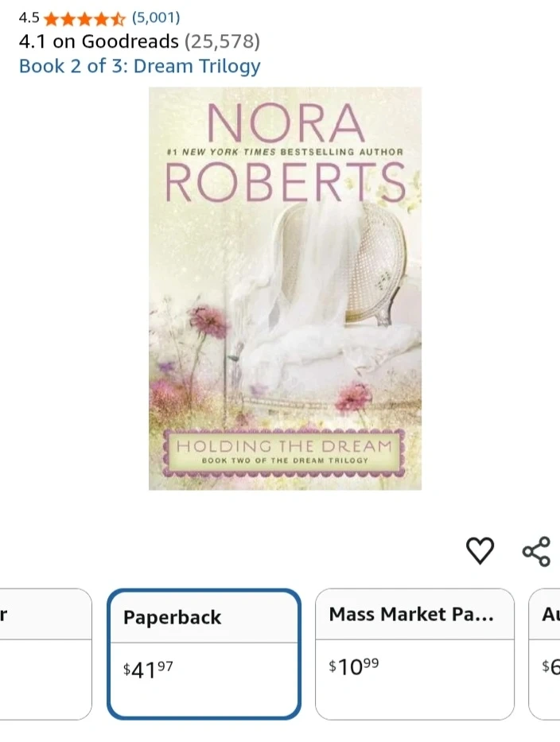Viewport: 560px width, 742px height.
Task: Open the share icon
Action: click(x=536, y=551)
